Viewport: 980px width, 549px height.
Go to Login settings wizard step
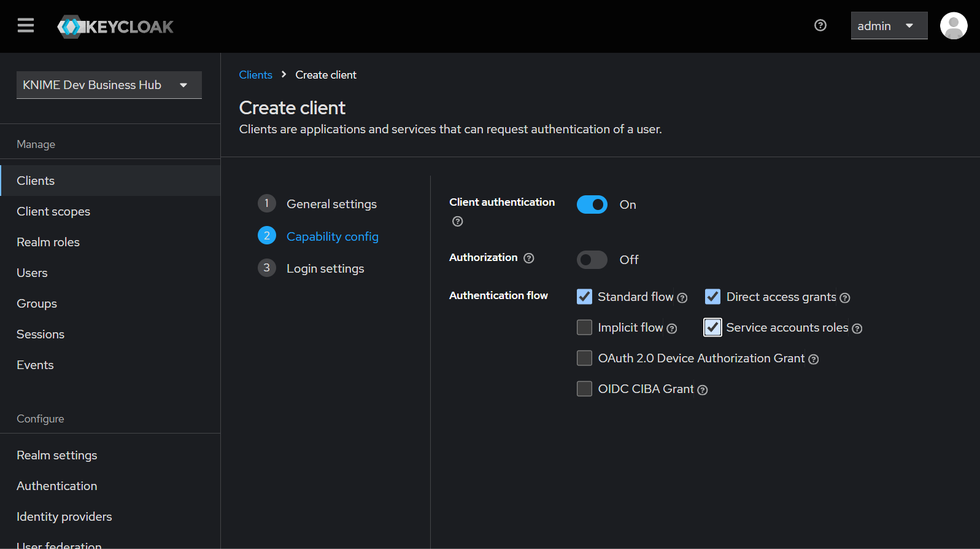(325, 268)
